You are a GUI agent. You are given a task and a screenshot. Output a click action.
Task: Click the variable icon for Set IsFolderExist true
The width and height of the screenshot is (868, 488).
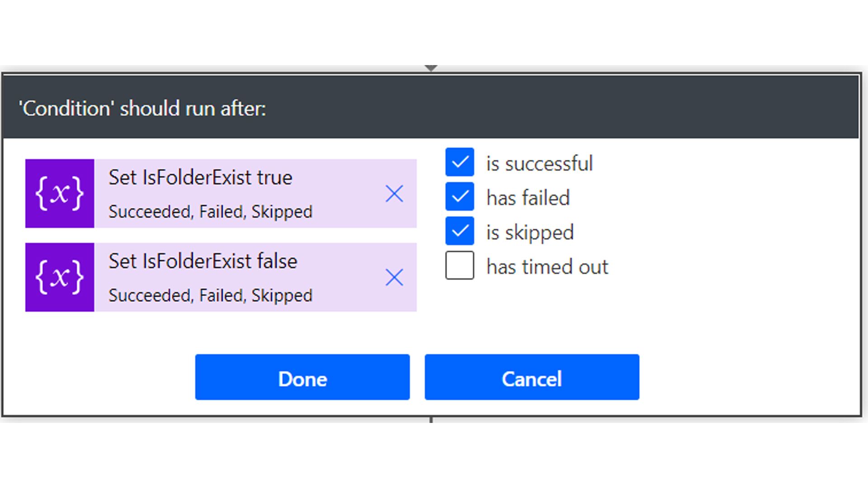(x=60, y=193)
